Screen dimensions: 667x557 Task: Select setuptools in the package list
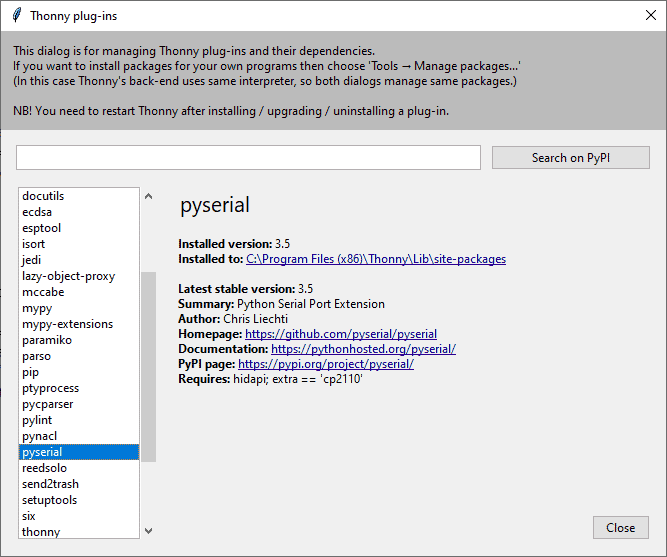point(79,500)
